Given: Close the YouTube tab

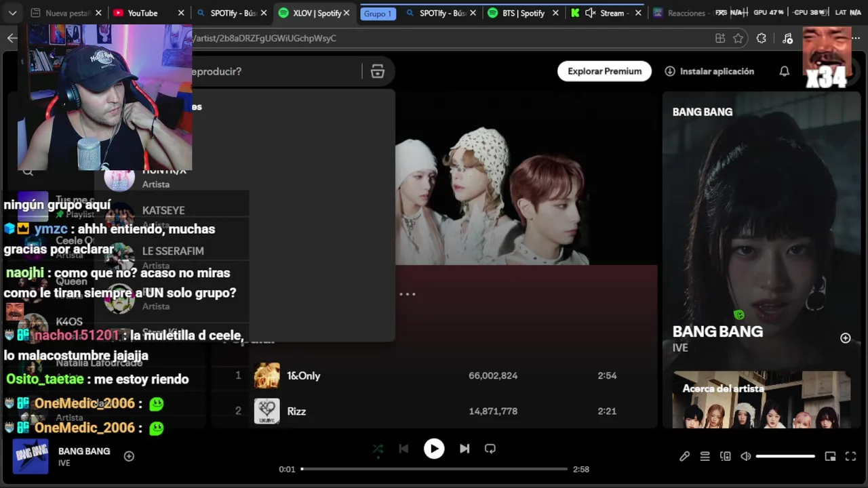Looking at the screenshot, I should pos(181,13).
